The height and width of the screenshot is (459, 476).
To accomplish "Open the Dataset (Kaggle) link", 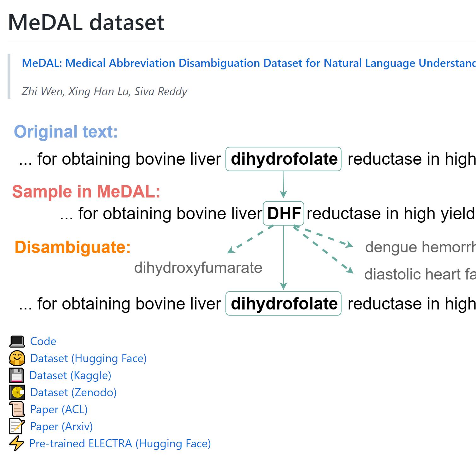I will (x=70, y=375).
